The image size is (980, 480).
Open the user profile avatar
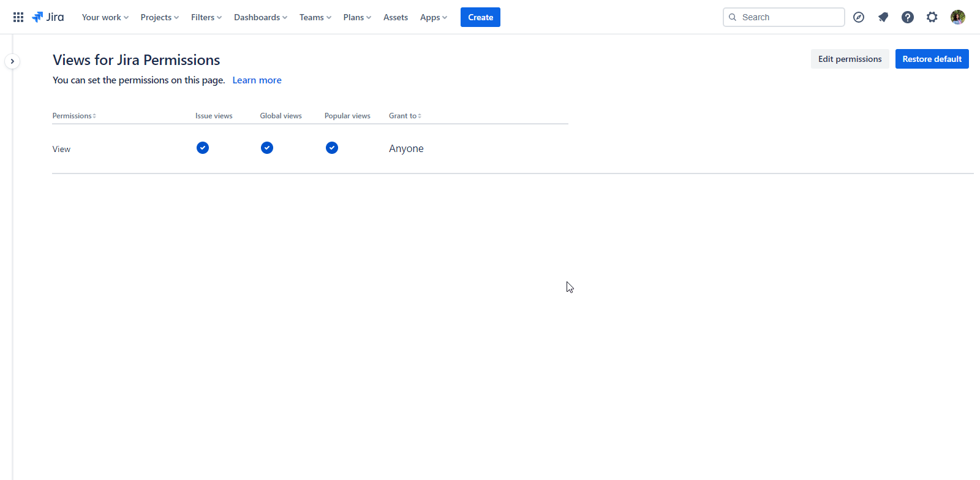[x=958, y=17]
